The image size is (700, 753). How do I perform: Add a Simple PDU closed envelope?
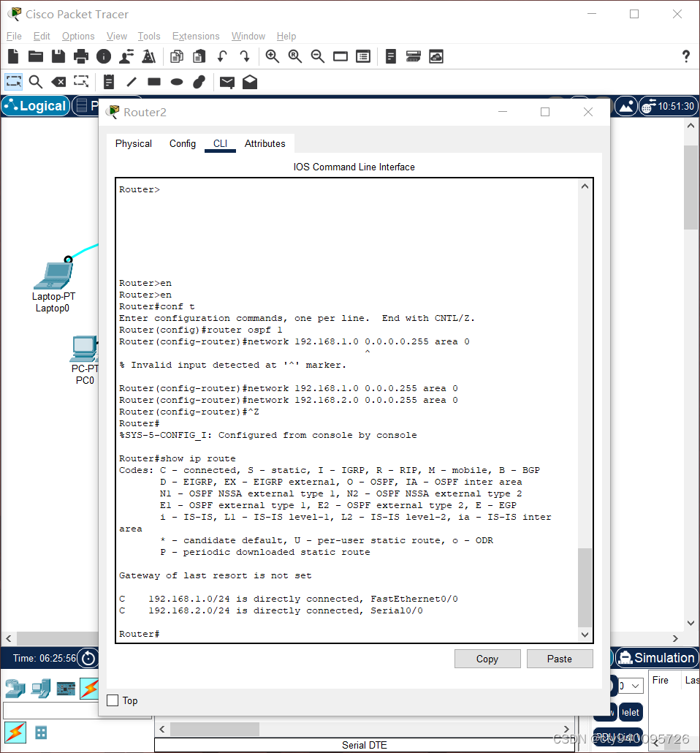[227, 83]
